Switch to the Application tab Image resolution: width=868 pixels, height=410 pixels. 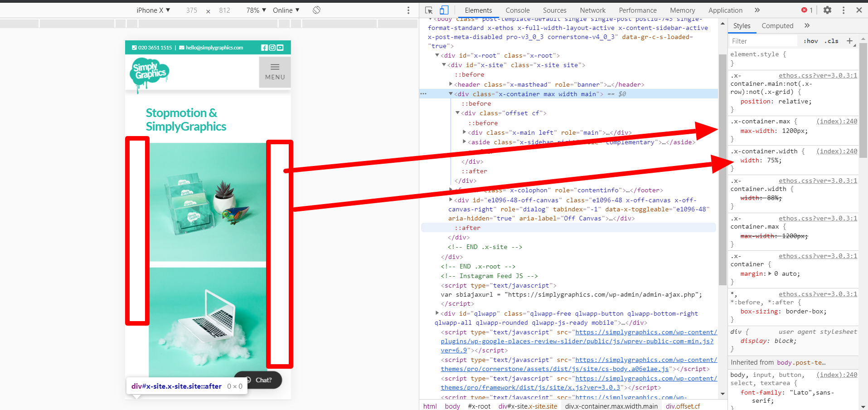(725, 10)
